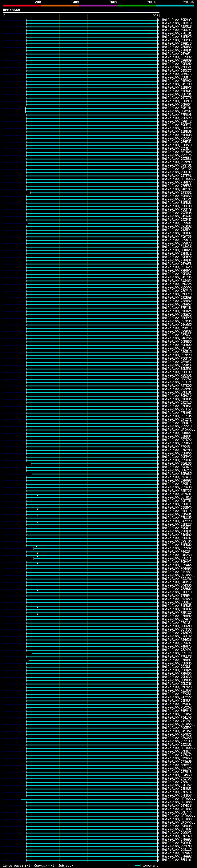Image resolution: width=197 pixels, height=868 pixels.
Task: Click UniRef100_Q4TZT6 label
Action: 177,98
